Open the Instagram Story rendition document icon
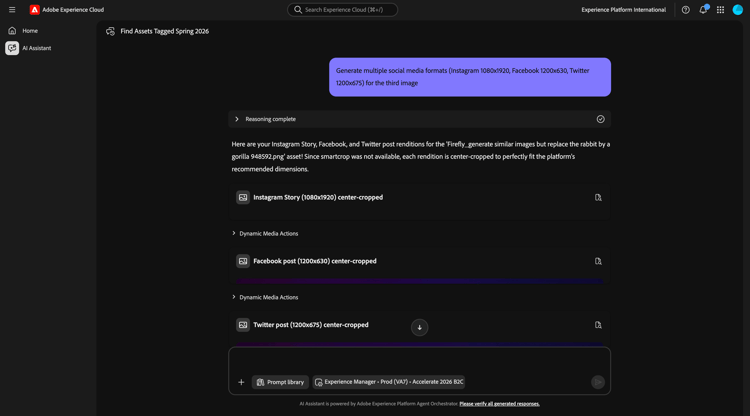This screenshot has width=750, height=416. pos(598,198)
